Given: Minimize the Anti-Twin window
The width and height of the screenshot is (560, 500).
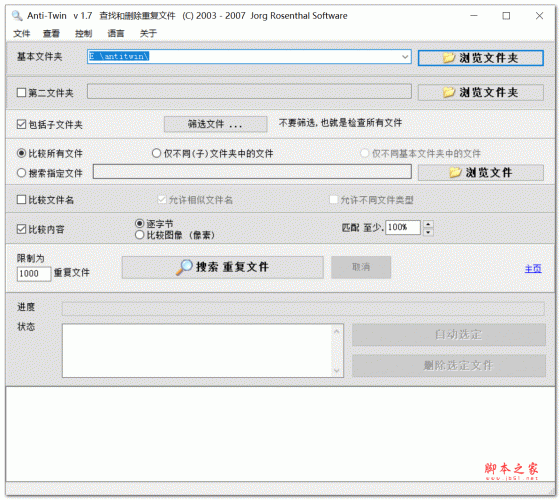Looking at the screenshot, I should [x=474, y=16].
